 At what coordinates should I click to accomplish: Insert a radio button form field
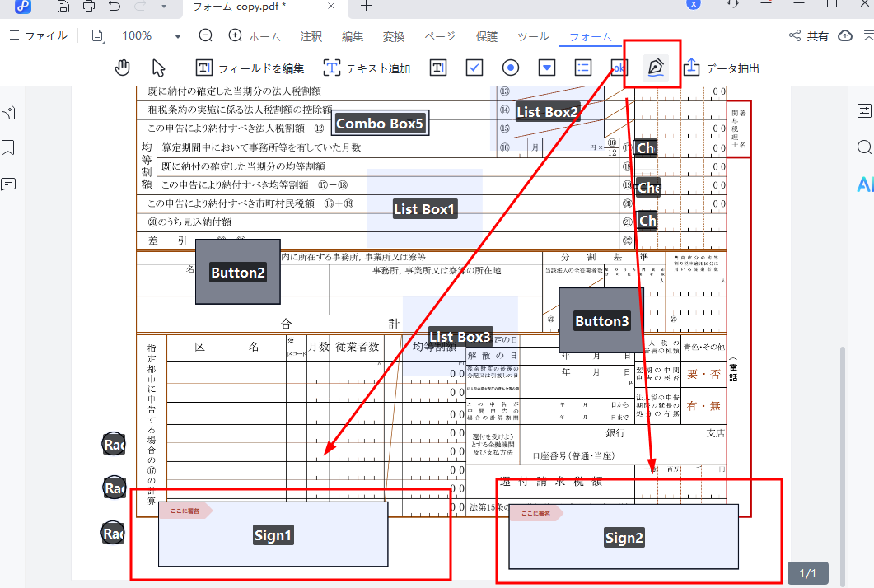[x=511, y=68]
